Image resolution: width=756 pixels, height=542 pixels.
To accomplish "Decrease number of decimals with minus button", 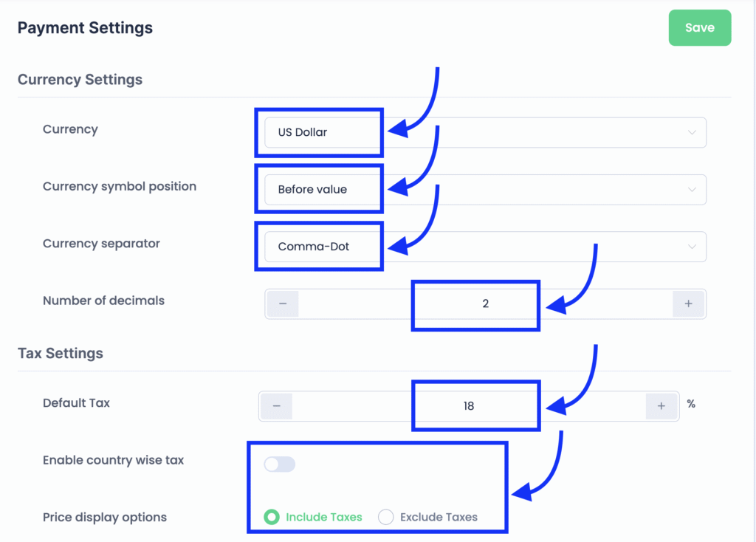I will pyautogui.click(x=283, y=304).
